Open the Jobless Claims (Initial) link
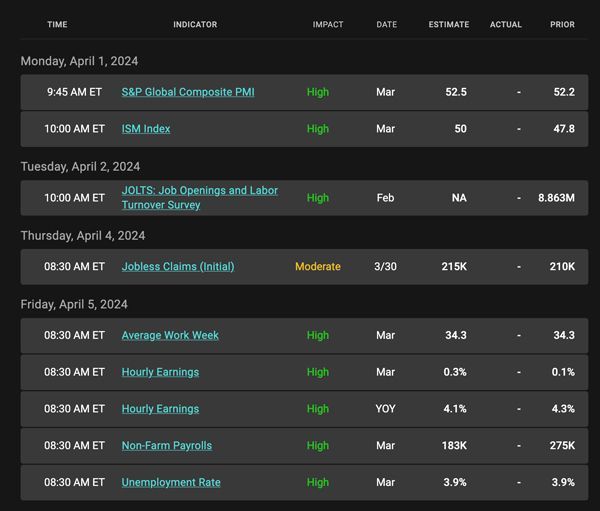600x511 pixels. [178, 266]
